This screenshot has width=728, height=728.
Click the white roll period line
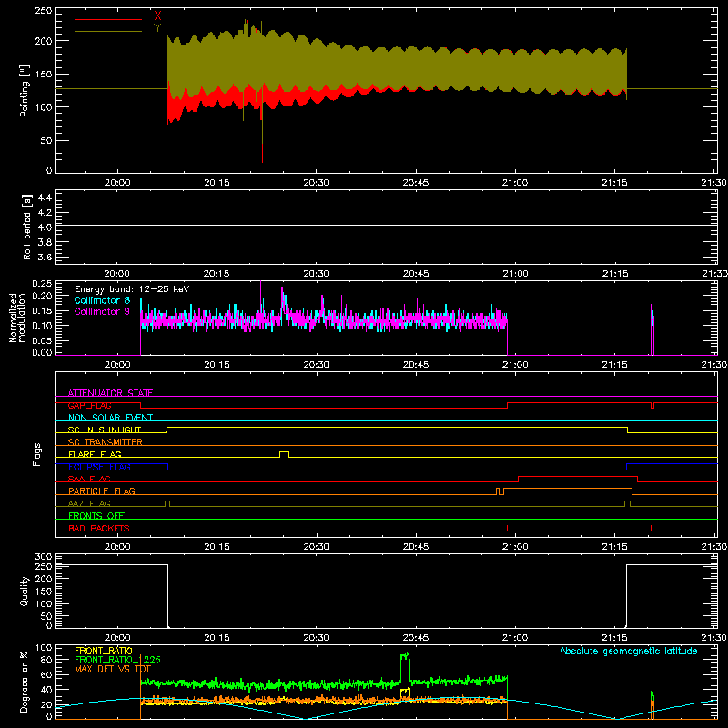click(x=386, y=225)
